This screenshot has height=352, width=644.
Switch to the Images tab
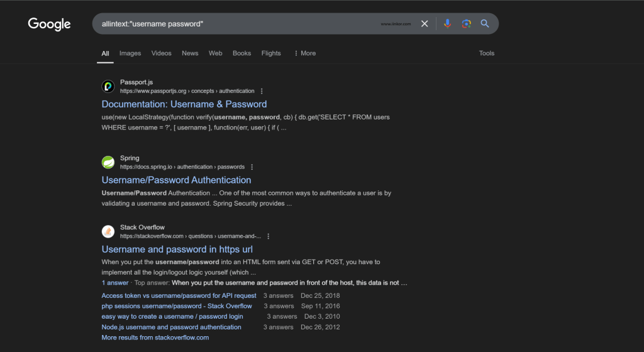(130, 53)
